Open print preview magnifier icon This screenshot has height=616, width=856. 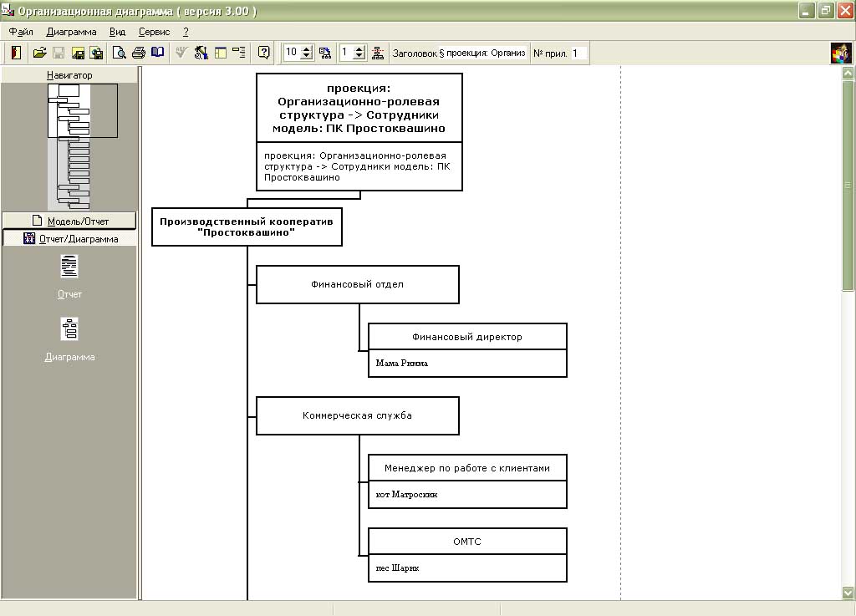click(x=119, y=53)
